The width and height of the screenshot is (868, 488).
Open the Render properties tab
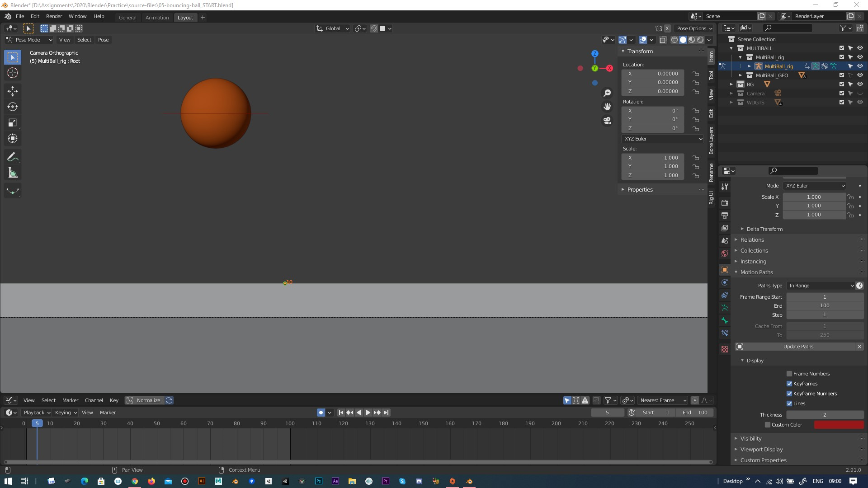725,202
